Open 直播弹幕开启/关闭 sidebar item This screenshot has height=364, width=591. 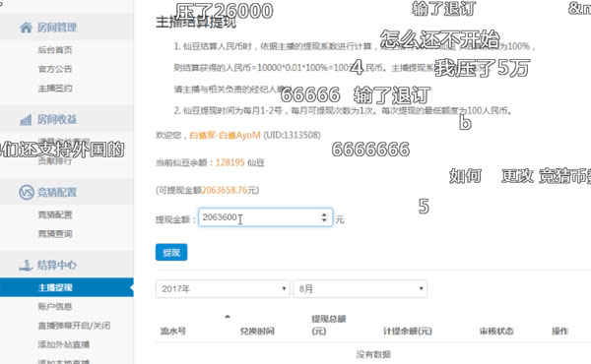74,326
